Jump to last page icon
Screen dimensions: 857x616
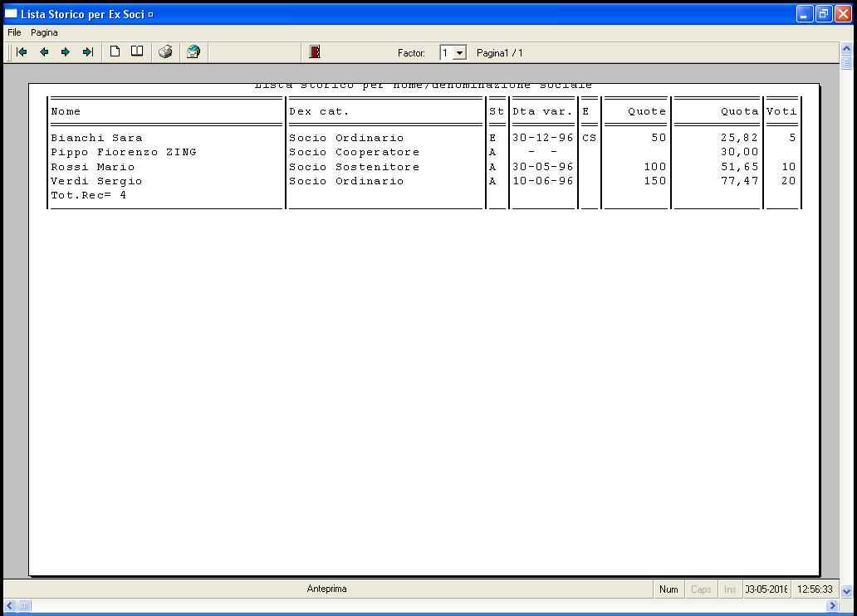[x=88, y=52]
